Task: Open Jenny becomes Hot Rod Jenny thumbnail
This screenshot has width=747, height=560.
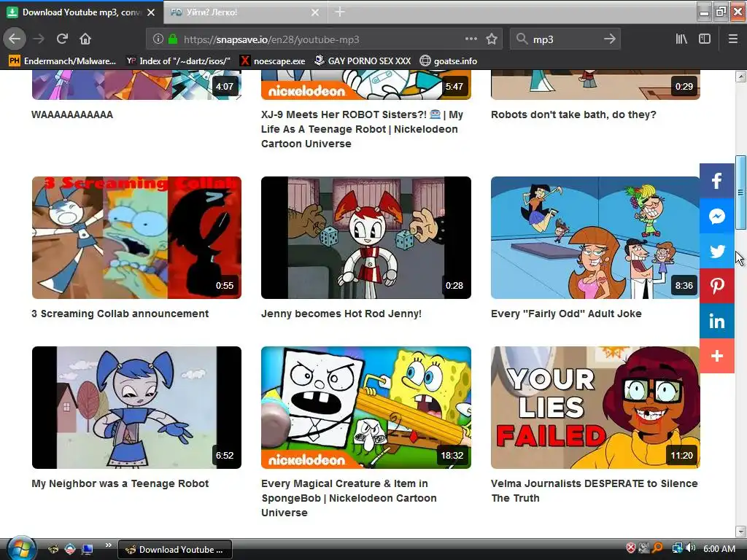Action: [366, 238]
